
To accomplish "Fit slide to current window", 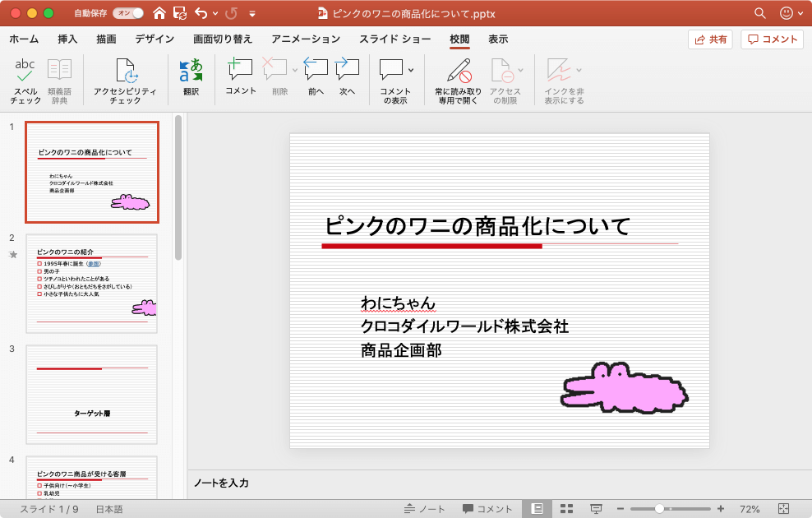I will click(783, 509).
